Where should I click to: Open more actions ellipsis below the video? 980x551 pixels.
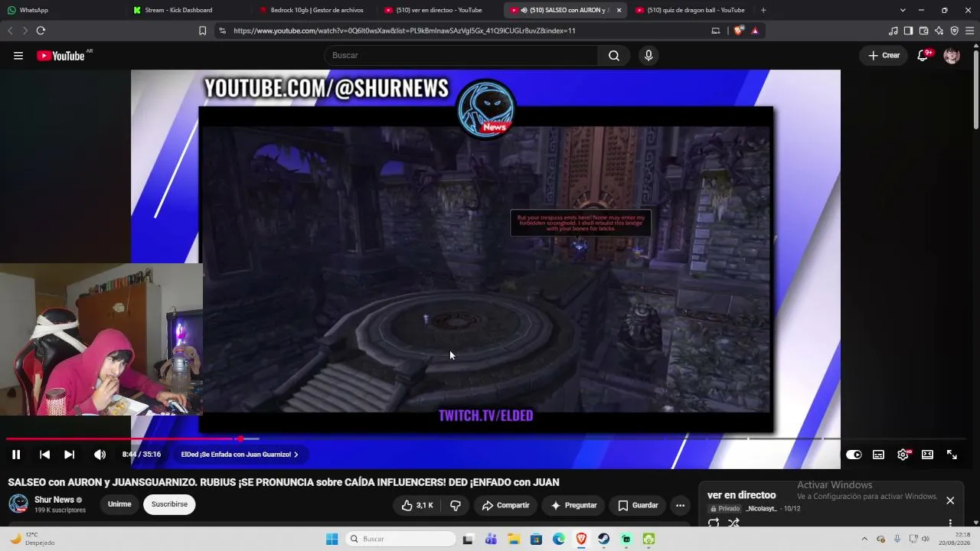(x=680, y=505)
